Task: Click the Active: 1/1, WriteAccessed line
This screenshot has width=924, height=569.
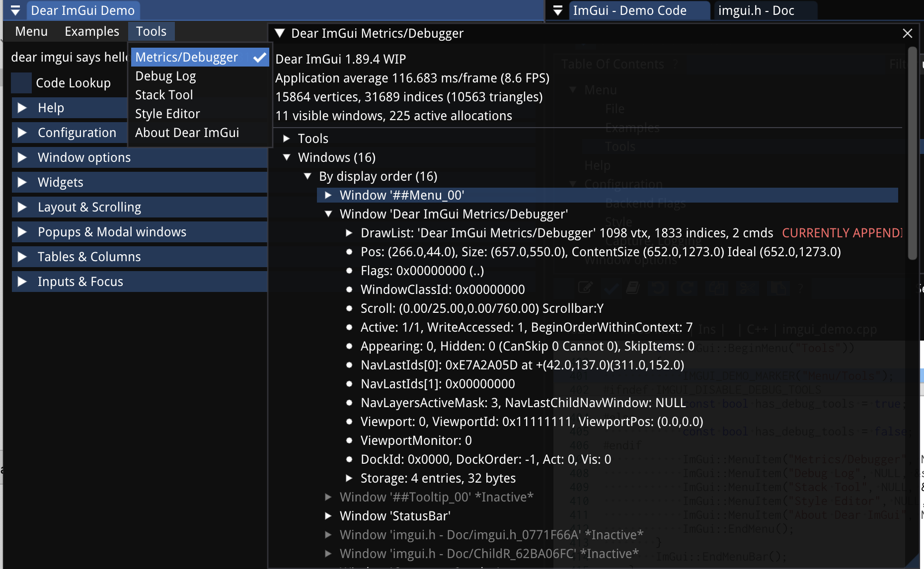Action: coord(527,327)
